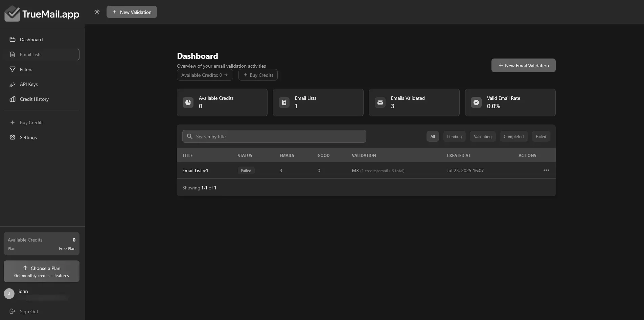
Task: Click the Available Credits pie chart icon
Action: pos(188,102)
